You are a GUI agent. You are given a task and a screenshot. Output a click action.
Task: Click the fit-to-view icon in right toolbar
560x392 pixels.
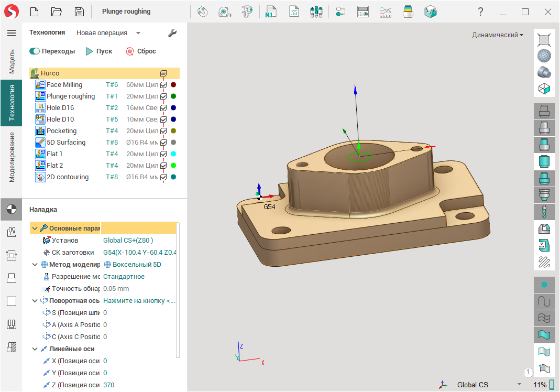point(544,39)
